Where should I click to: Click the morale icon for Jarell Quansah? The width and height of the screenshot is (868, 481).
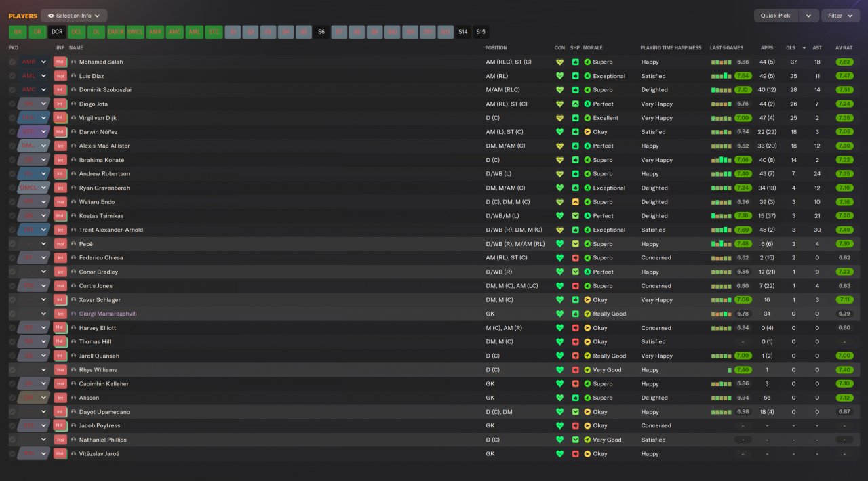coord(587,356)
